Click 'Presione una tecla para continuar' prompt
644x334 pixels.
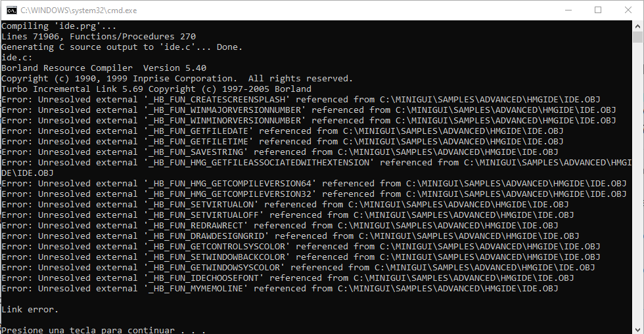tap(103, 330)
